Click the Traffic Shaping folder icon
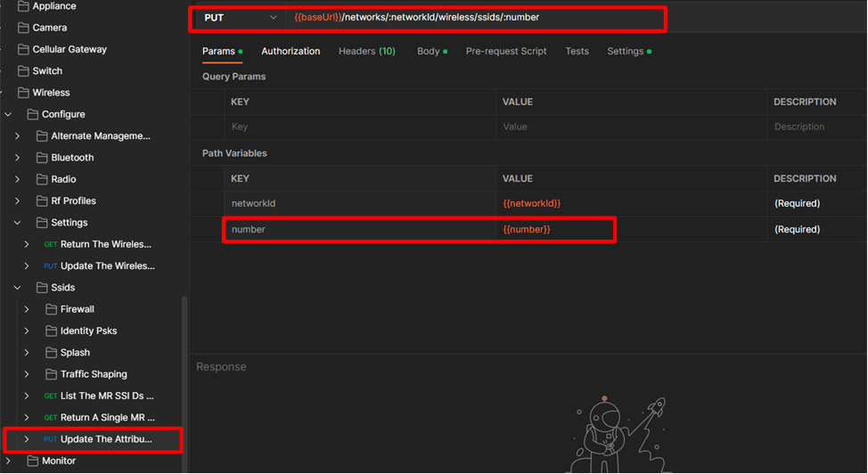 point(51,374)
